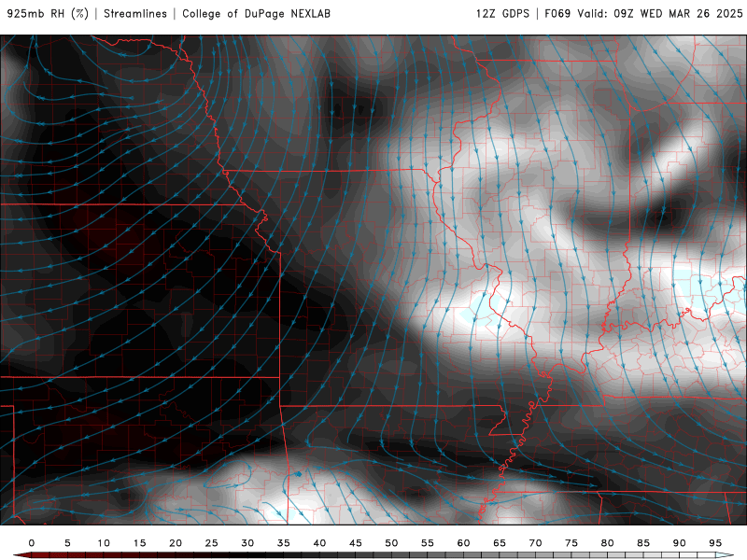The height and width of the screenshot is (560, 747).
Task: Click the '35' label on the color scale
Action: tap(284, 543)
